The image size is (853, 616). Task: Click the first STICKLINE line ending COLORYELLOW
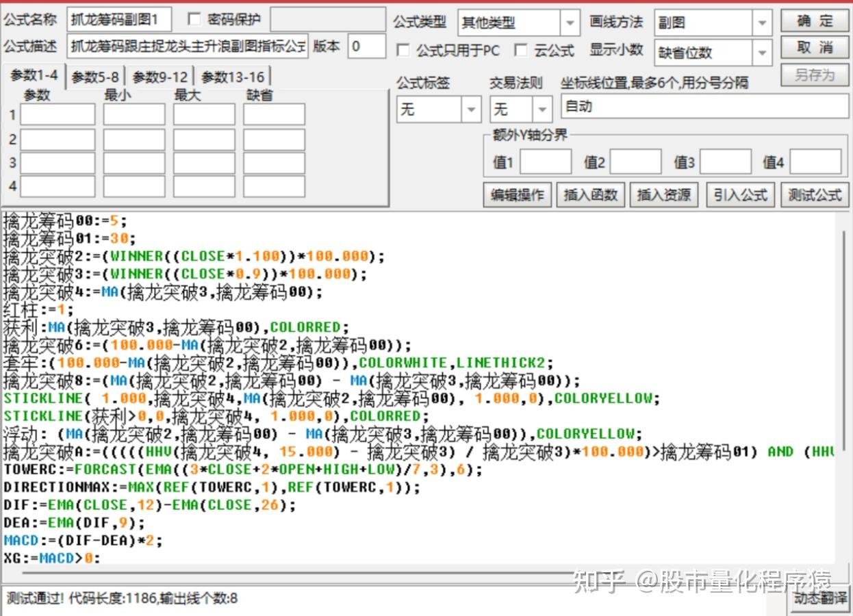click(x=332, y=398)
